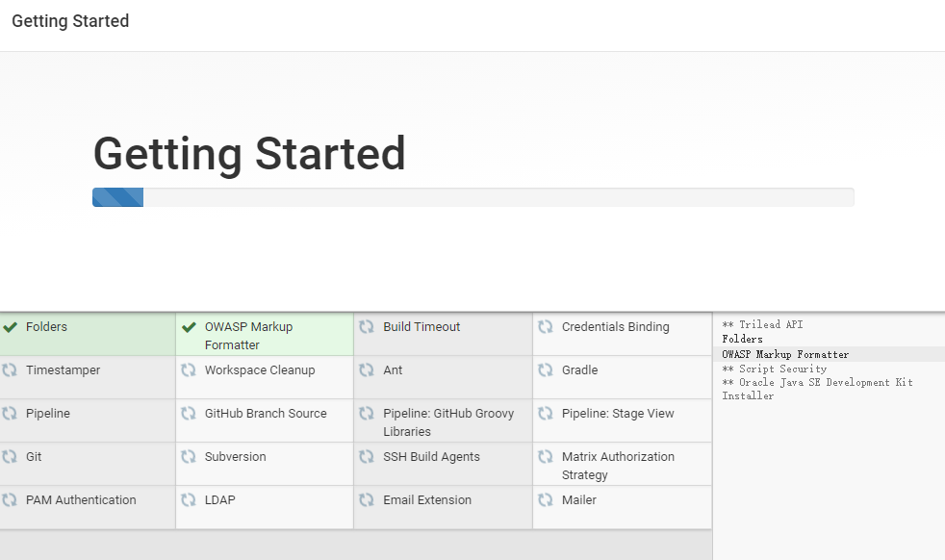Click the sync icon beside LDAP

tap(189, 500)
